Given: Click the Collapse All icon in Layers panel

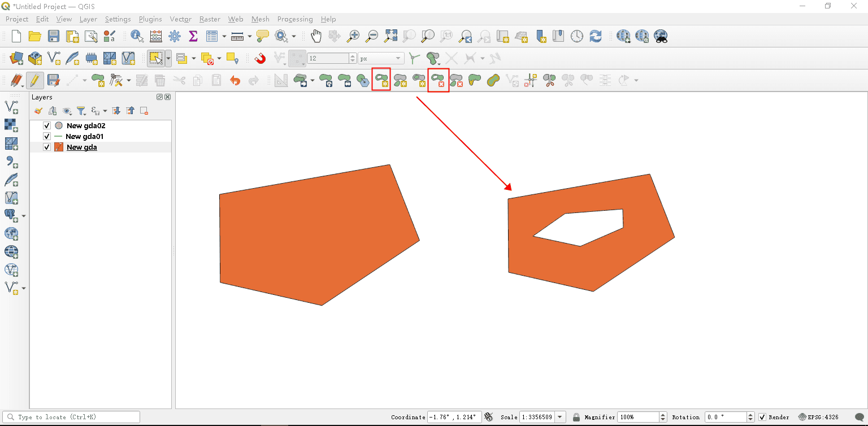Looking at the screenshot, I should (131, 111).
